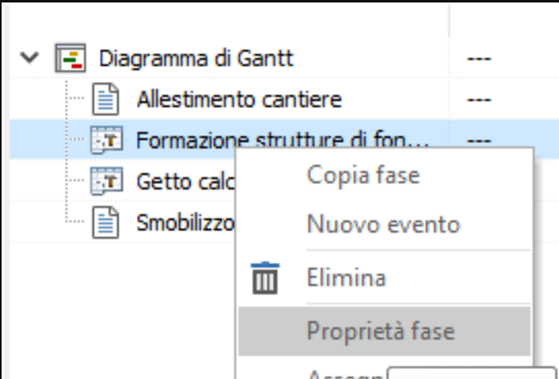Click the Getto calc phase table icon

point(107,181)
